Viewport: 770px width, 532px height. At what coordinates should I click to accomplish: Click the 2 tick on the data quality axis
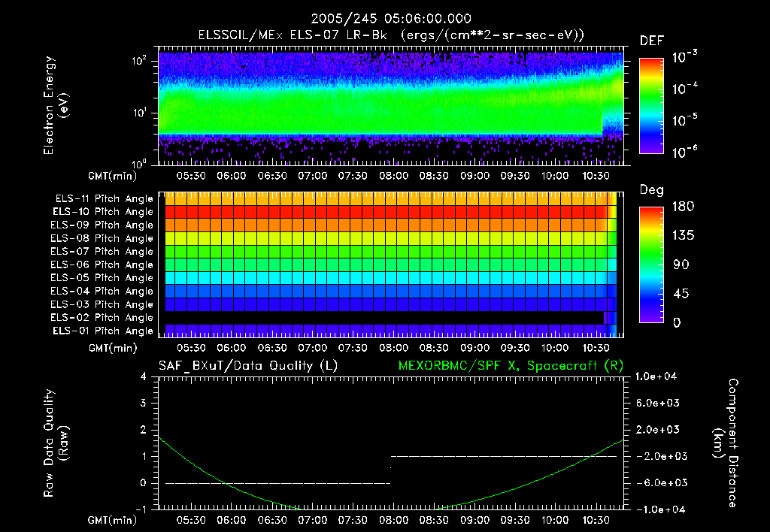pos(144,429)
